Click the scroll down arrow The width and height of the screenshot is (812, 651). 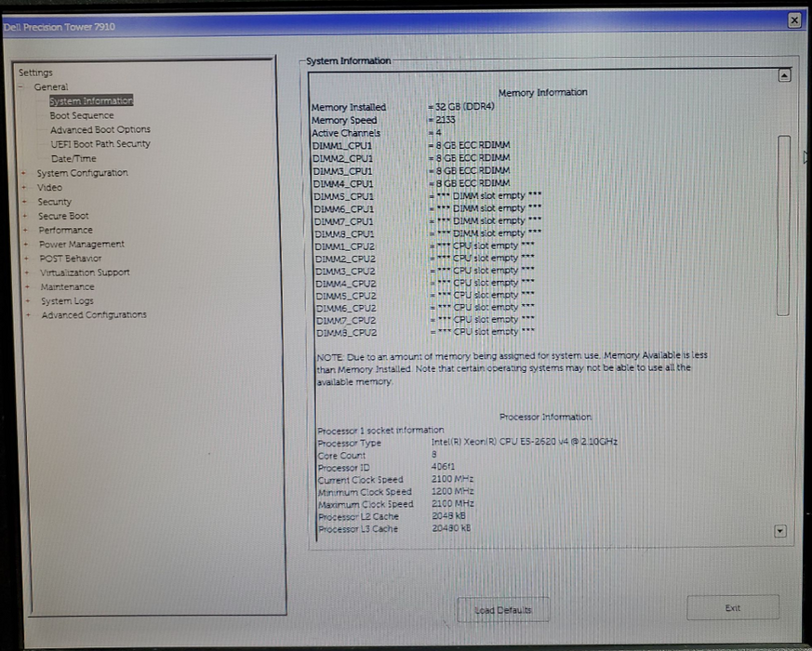780,531
